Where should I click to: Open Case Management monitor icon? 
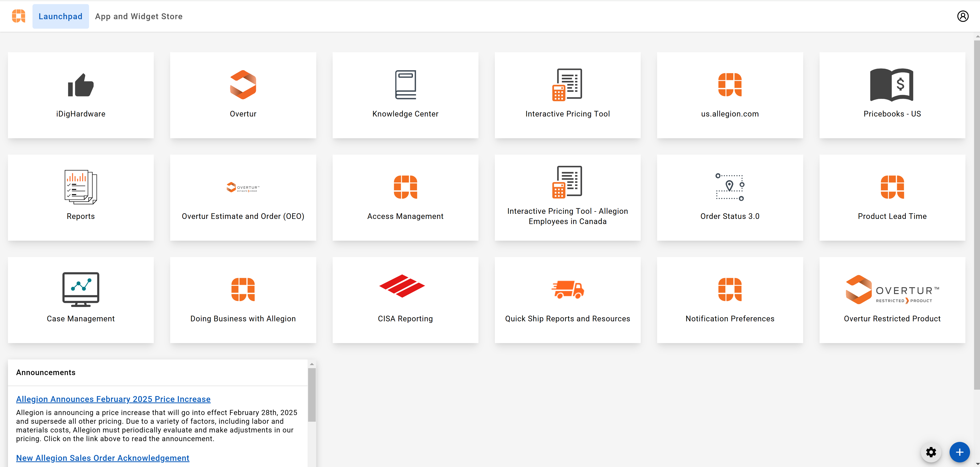point(81,289)
